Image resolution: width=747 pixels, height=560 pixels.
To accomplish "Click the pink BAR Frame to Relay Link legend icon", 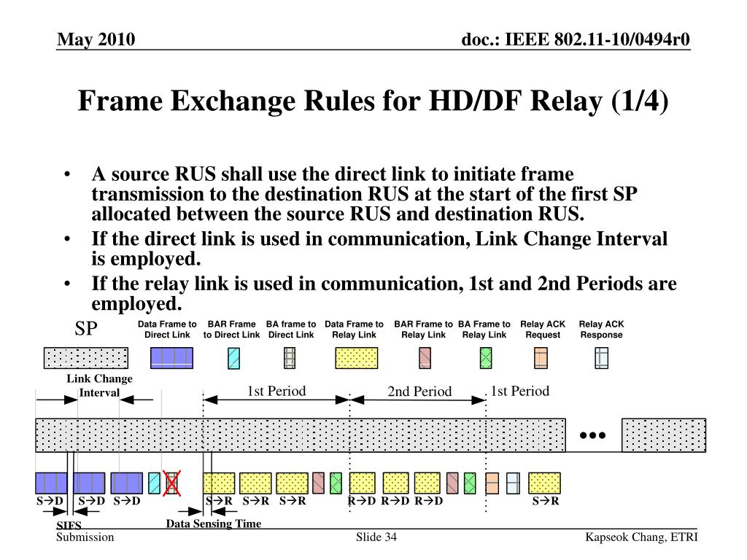I will 425,358.
